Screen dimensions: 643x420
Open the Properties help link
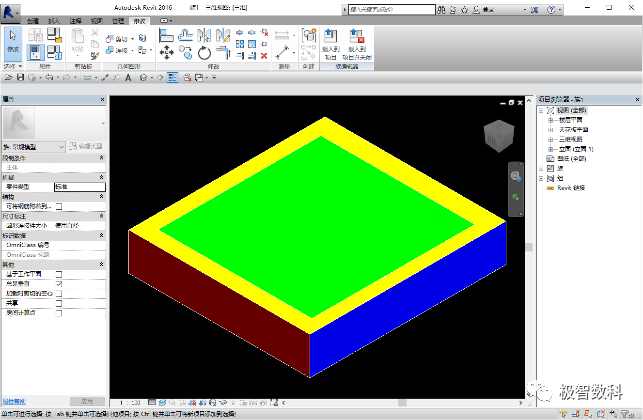14,402
